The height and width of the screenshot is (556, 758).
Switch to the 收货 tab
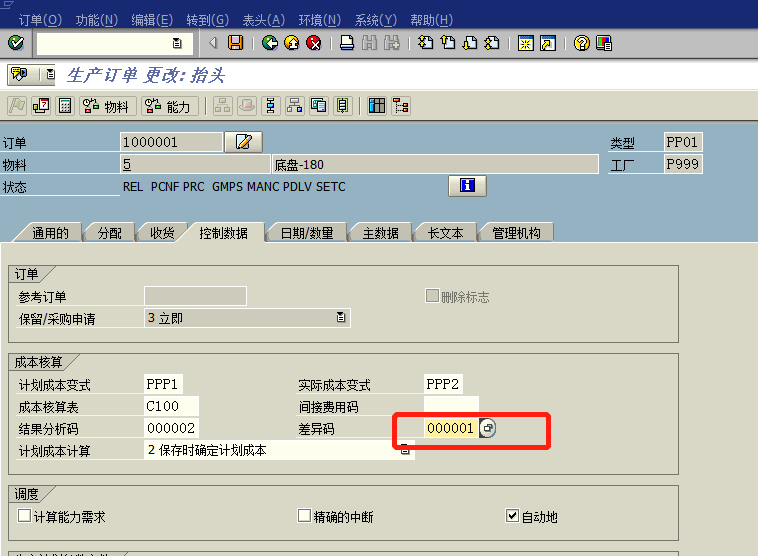[x=162, y=233]
